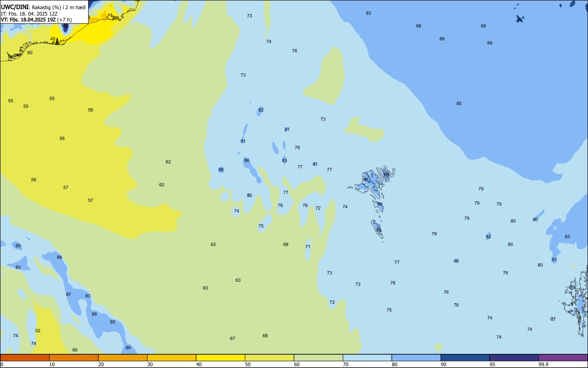Click the map value '58'

click(x=34, y=180)
